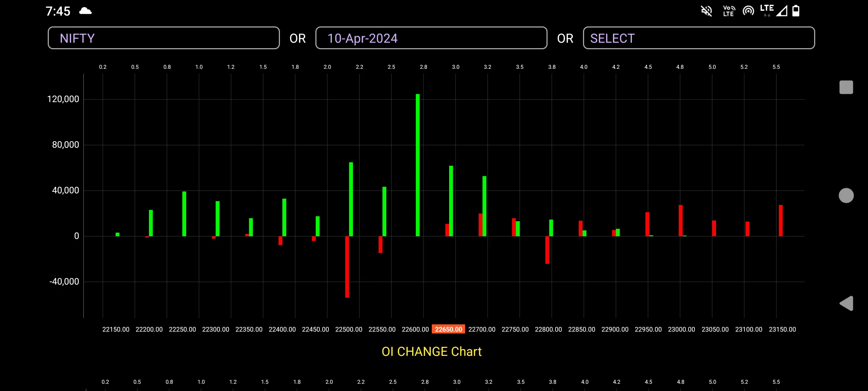Tap the large red negative bar at 22500

coord(347,267)
